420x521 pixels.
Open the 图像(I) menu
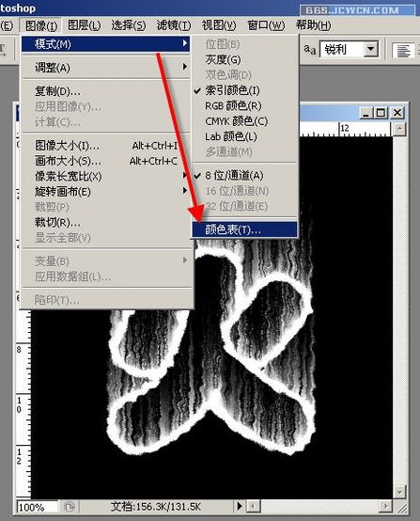(x=41, y=25)
